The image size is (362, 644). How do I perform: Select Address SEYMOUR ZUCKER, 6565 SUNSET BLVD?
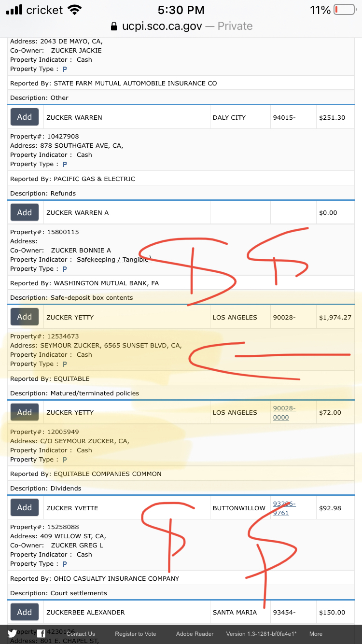pyautogui.click(x=96, y=346)
